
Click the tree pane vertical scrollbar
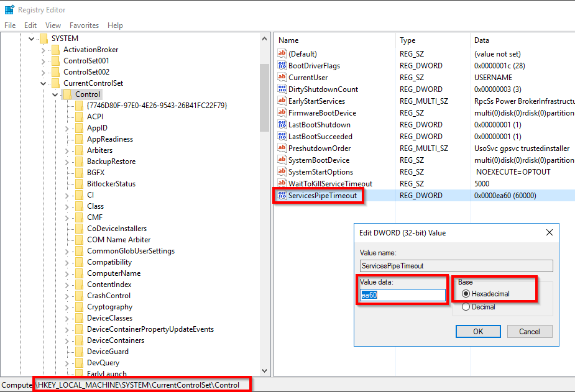point(265,186)
